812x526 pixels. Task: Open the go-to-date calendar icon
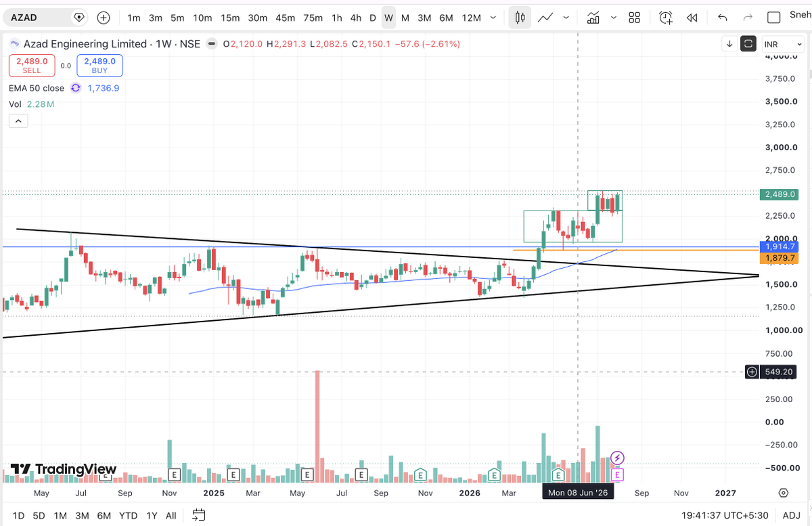(x=199, y=516)
